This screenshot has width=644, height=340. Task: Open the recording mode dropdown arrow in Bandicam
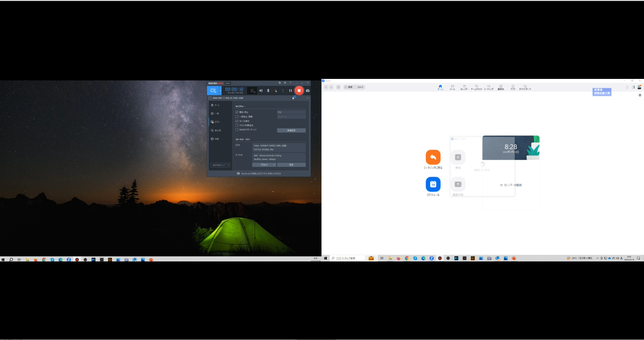point(220,90)
